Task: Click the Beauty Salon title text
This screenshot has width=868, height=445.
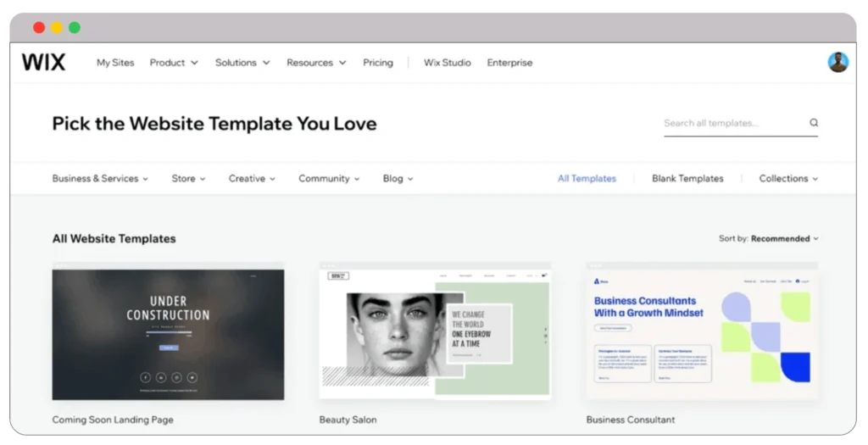Action: (348, 420)
